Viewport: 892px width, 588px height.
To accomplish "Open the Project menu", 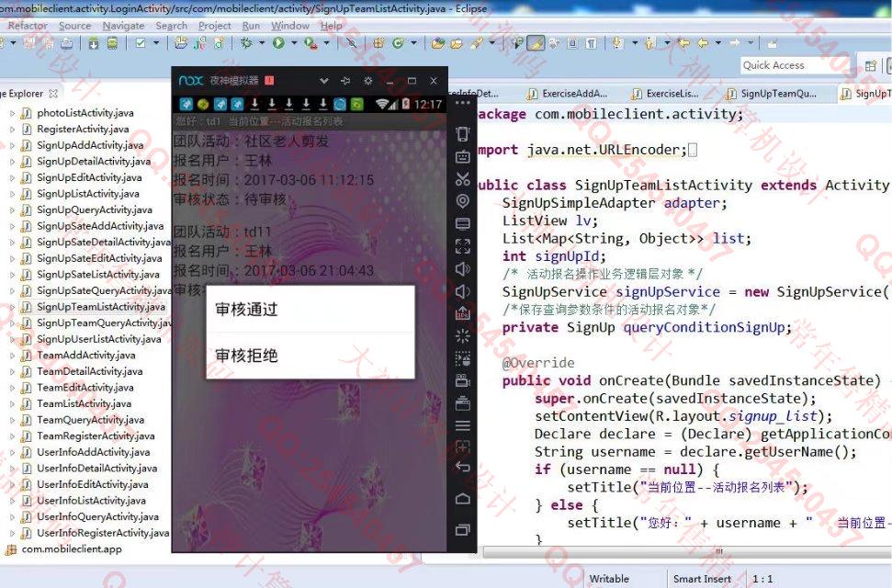I will pyautogui.click(x=215, y=26).
